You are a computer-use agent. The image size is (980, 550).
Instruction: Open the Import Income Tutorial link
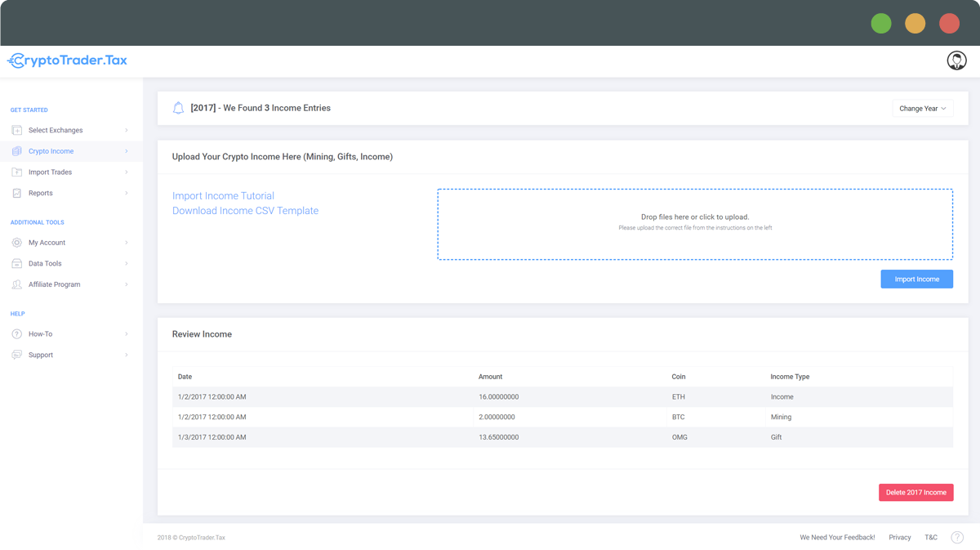pyautogui.click(x=223, y=196)
